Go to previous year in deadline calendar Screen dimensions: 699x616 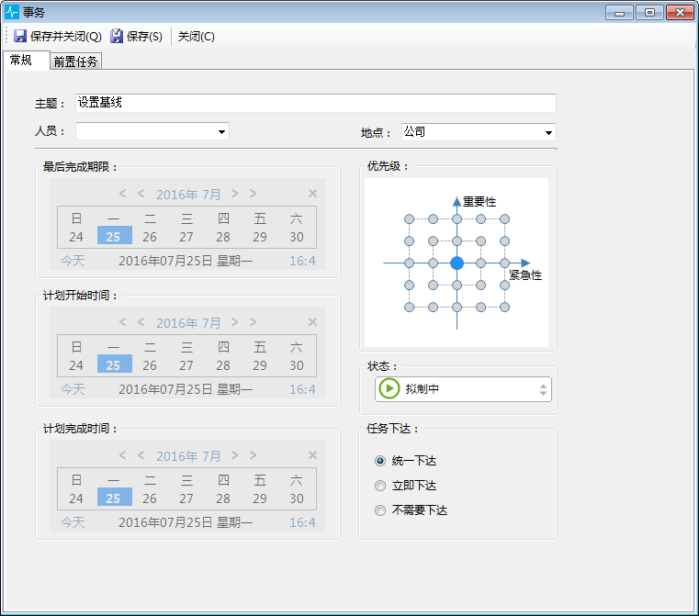coord(123,194)
